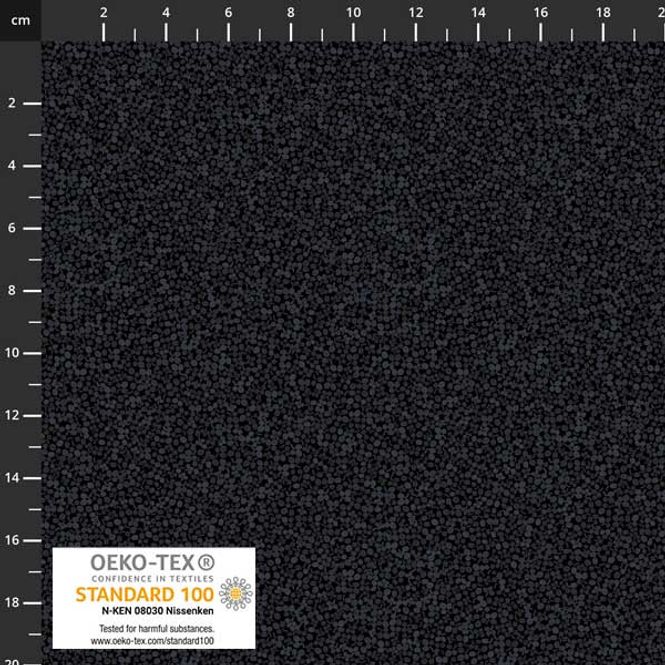This screenshot has width=665, height=665.
Task: Click the OEKO-TEX heading text
Action: pos(143,563)
